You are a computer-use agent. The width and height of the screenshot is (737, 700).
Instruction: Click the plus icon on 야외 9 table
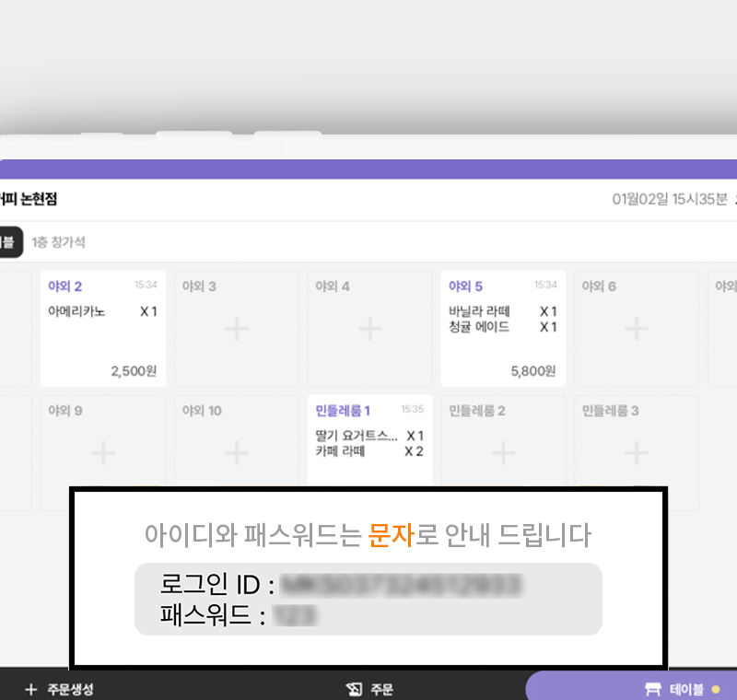pos(103,452)
